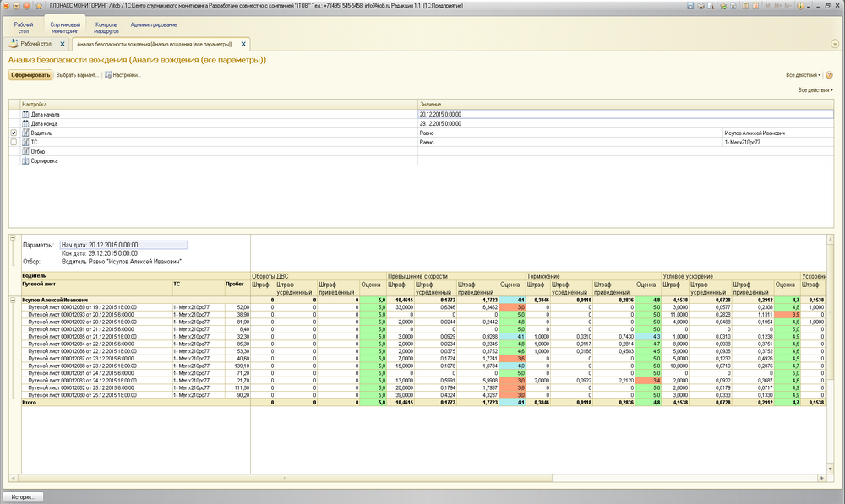Open the tab list dropdown at right

[x=835, y=44]
